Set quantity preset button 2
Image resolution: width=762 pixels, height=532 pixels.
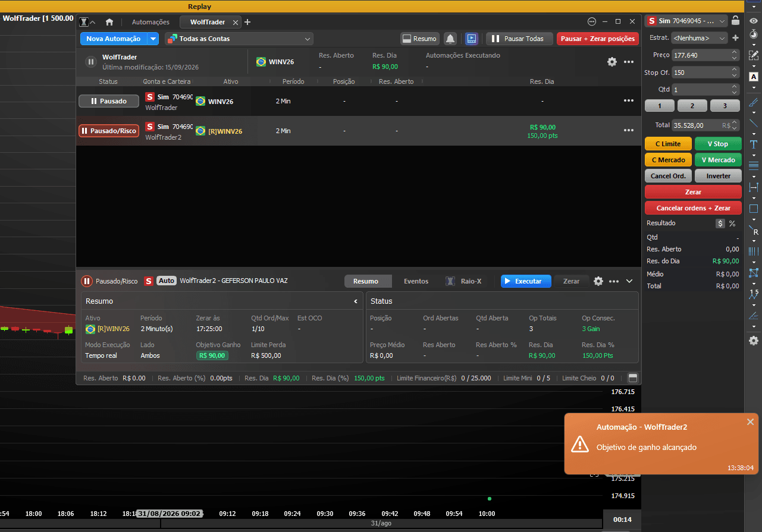[x=693, y=106]
